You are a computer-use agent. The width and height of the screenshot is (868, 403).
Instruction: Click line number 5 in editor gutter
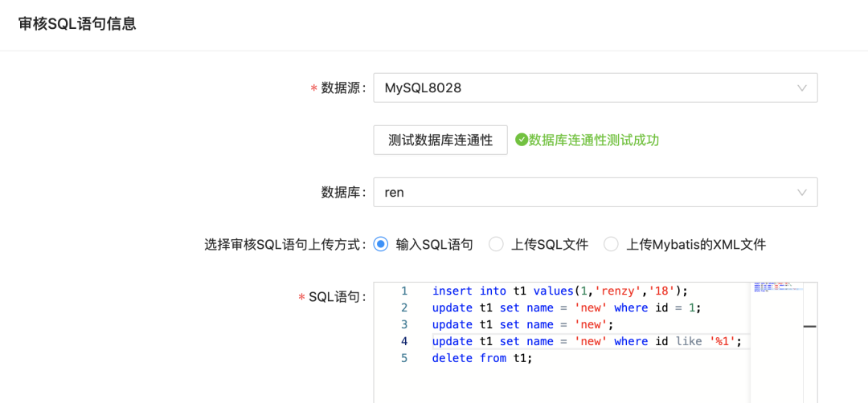404,358
